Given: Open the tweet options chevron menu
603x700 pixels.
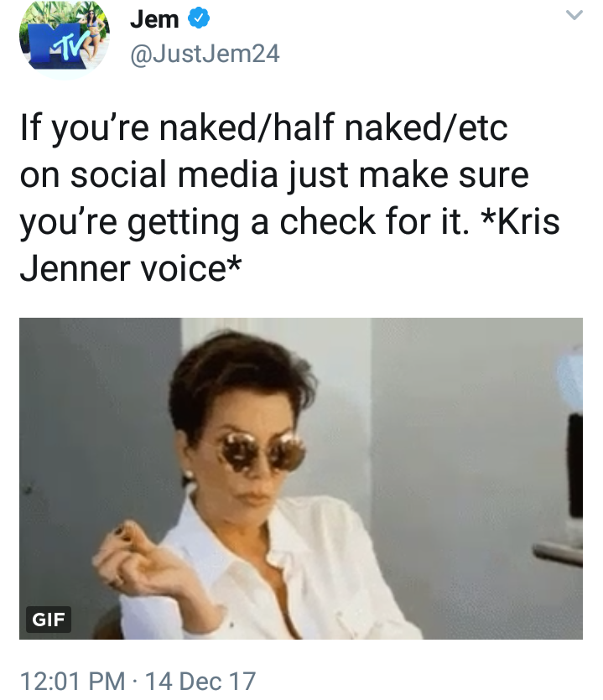Looking at the screenshot, I should [574, 15].
